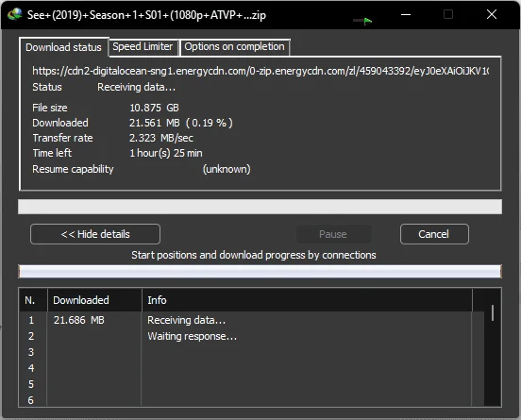This screenshot has width=521, height=420.
Task: Click the Status Receiving data... text
Action: [x=136, y=87]
